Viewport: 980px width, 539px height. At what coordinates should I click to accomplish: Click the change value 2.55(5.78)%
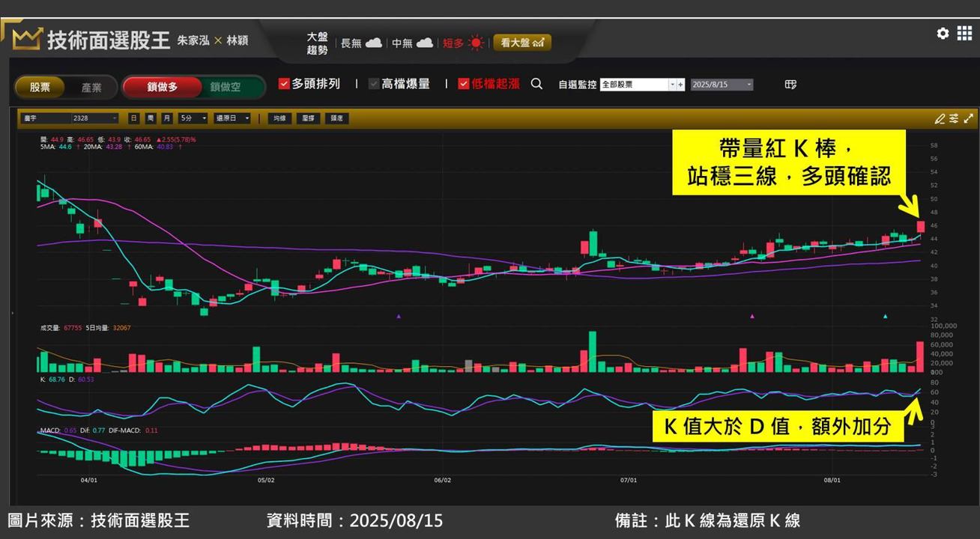click(x=175, y=139)
